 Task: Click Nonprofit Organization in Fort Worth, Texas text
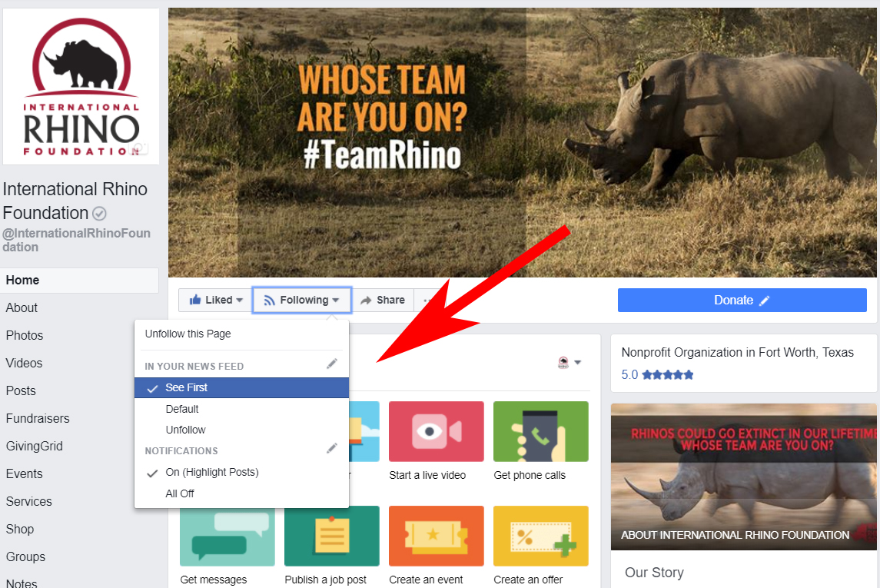[738, 352]
